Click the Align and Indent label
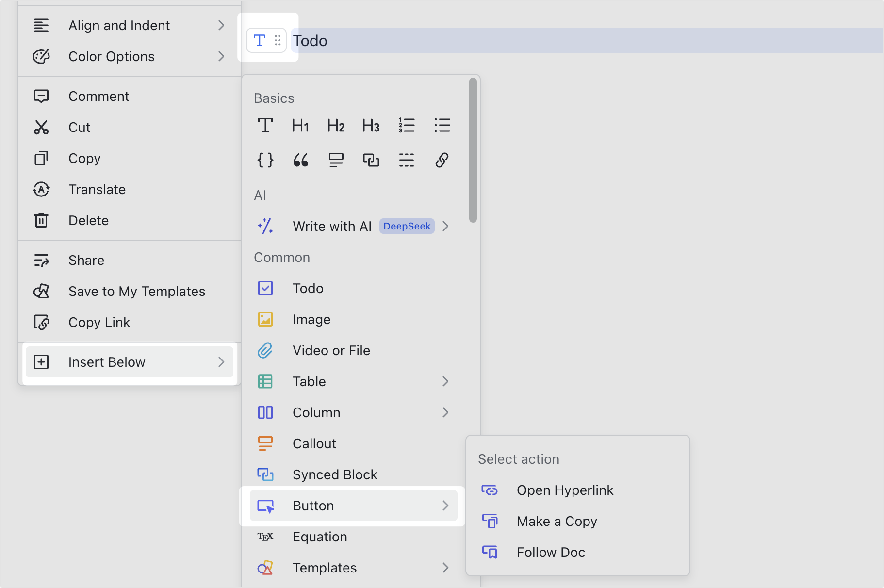This screenshot has height=588, width=884. 119,25
